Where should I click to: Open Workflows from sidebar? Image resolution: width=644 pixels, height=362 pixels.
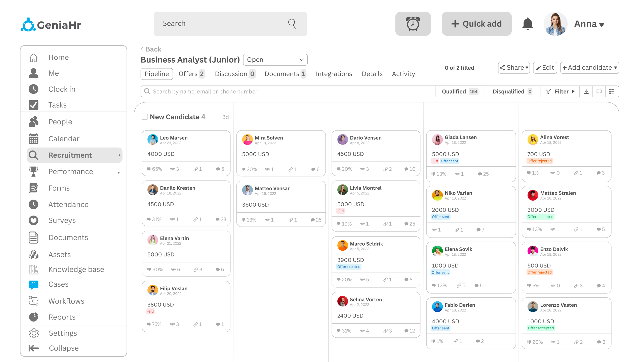[66, 301]
